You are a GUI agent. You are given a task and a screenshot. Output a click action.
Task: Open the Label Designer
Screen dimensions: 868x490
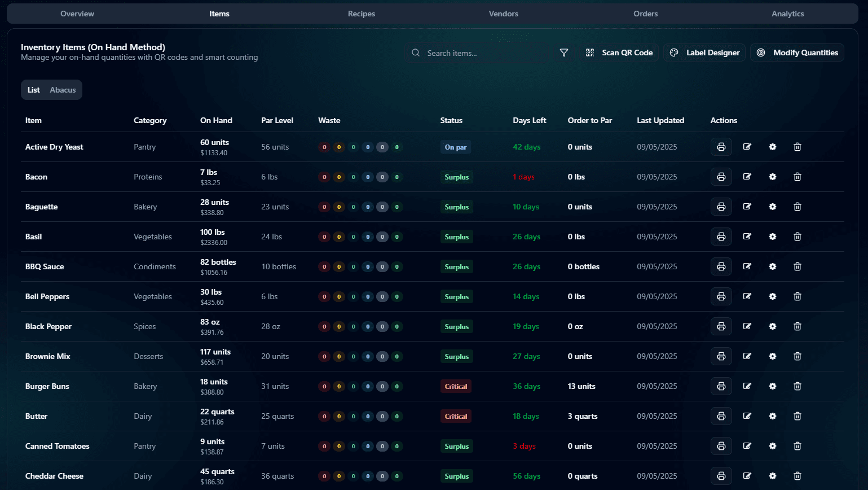[704, 53]
